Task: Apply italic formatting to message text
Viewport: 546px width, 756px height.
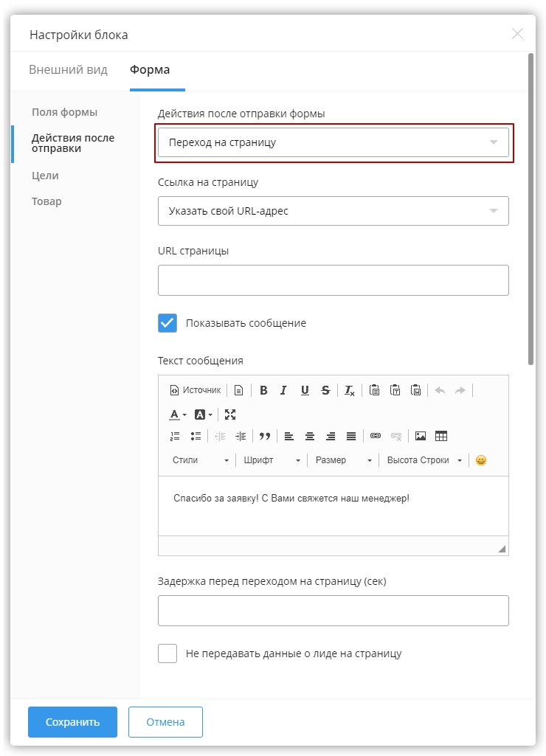Action: (283, 391)
